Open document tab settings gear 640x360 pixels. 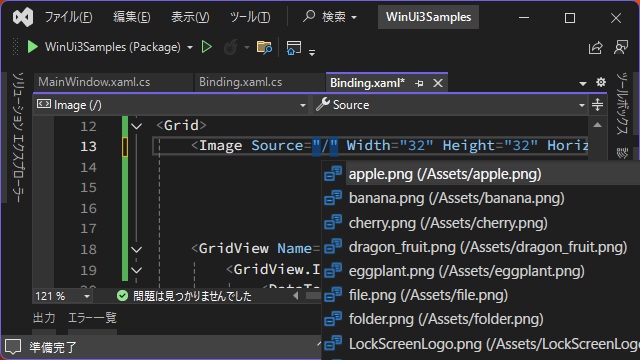pyautogui.click(x=601, y=82)
